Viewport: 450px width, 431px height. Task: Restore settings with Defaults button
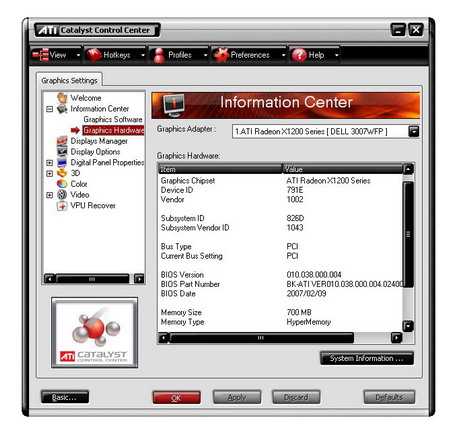[x=389, y=397]
